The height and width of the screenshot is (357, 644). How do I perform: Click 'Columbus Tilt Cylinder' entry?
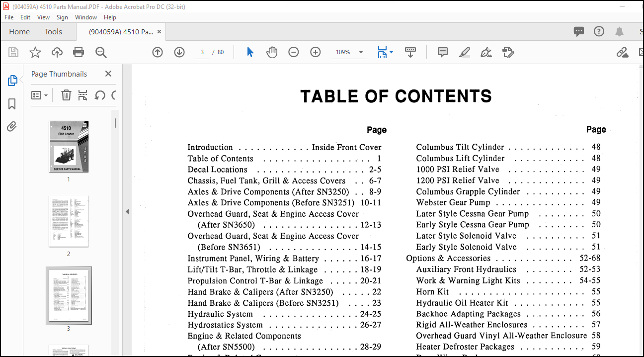click(460, 147)
